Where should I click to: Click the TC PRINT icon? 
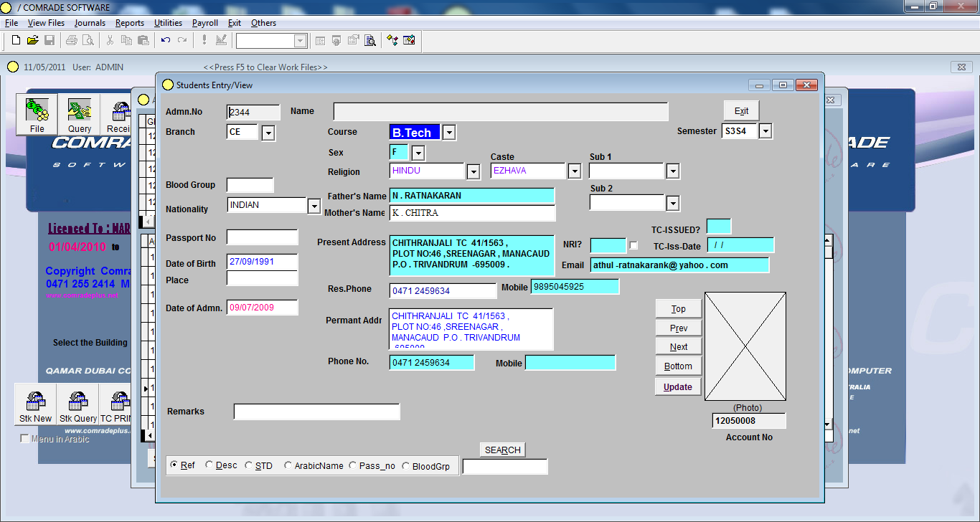coord(118,404)
